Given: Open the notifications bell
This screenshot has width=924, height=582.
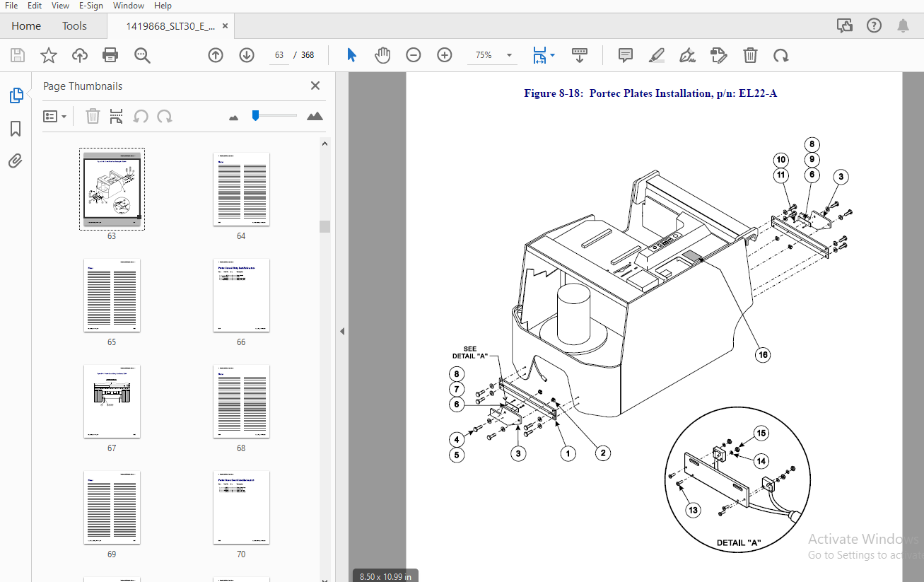Looking at the screenshot, I should coord(903,26).
